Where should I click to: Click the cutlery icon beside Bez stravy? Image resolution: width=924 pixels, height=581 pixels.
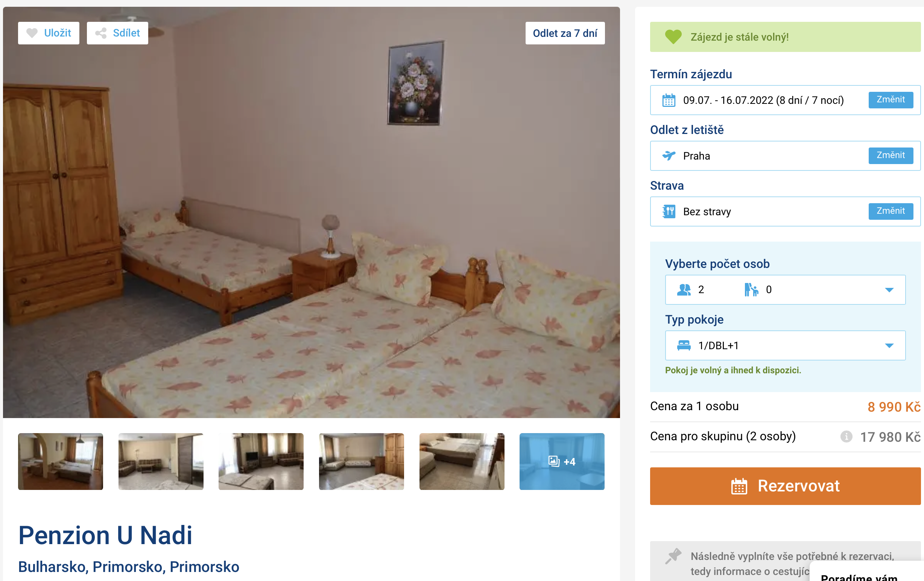[x=669, y=211]
